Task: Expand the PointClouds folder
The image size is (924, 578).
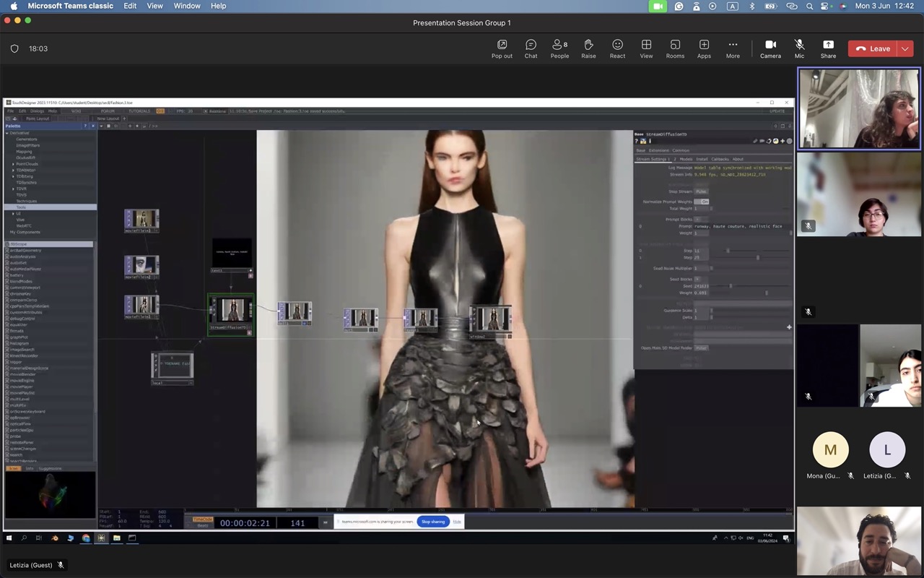Action: pyautogui.click(x=14, y=164)
